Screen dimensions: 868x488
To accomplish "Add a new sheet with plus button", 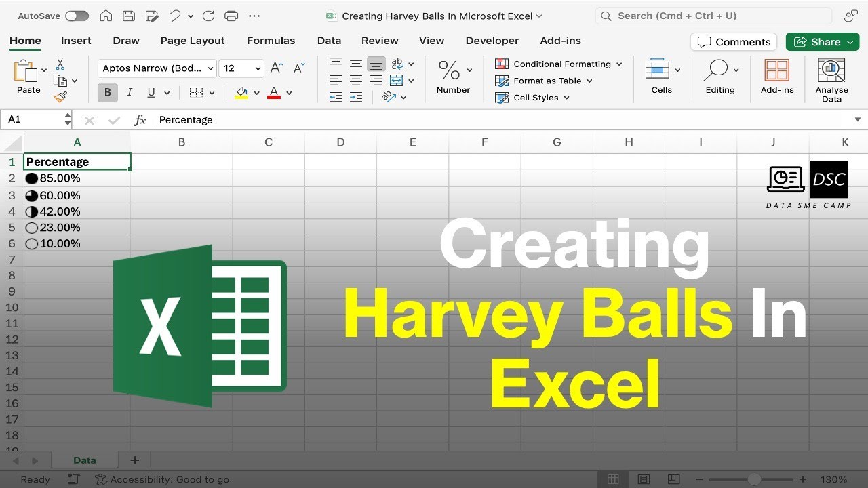I will pyautogui.click(x=134, y=460).
